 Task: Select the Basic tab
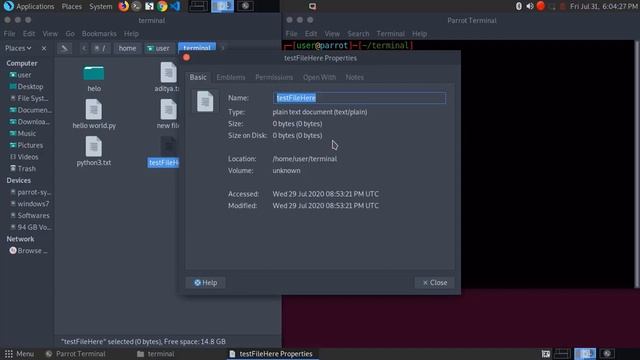pyautogui.click(x=198, y=77)
